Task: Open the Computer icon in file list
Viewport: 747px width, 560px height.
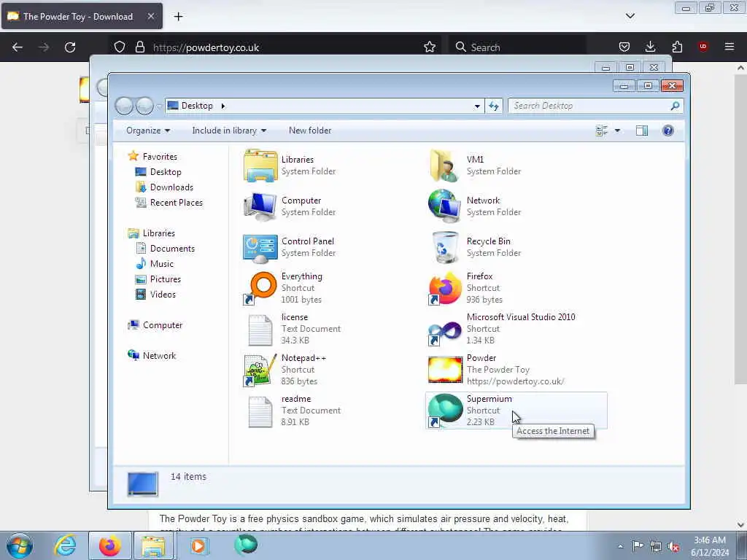Action: click(x=260, y=206)
